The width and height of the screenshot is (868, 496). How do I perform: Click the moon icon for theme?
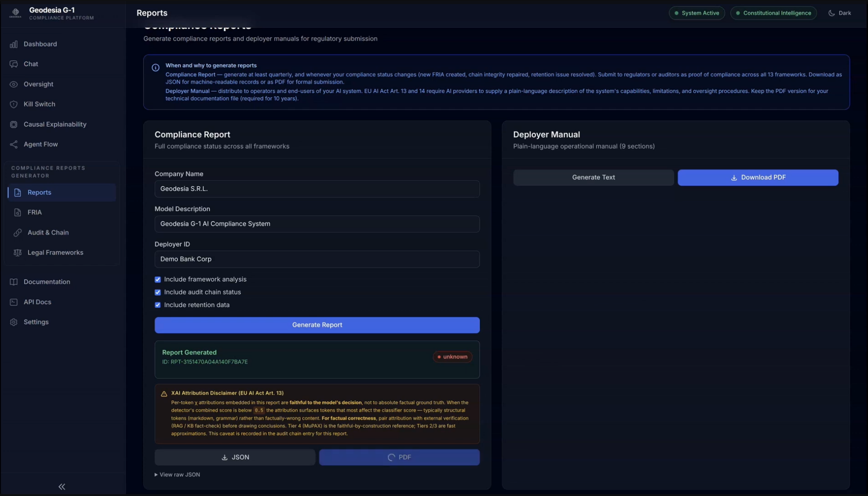[x=831, y=13]
